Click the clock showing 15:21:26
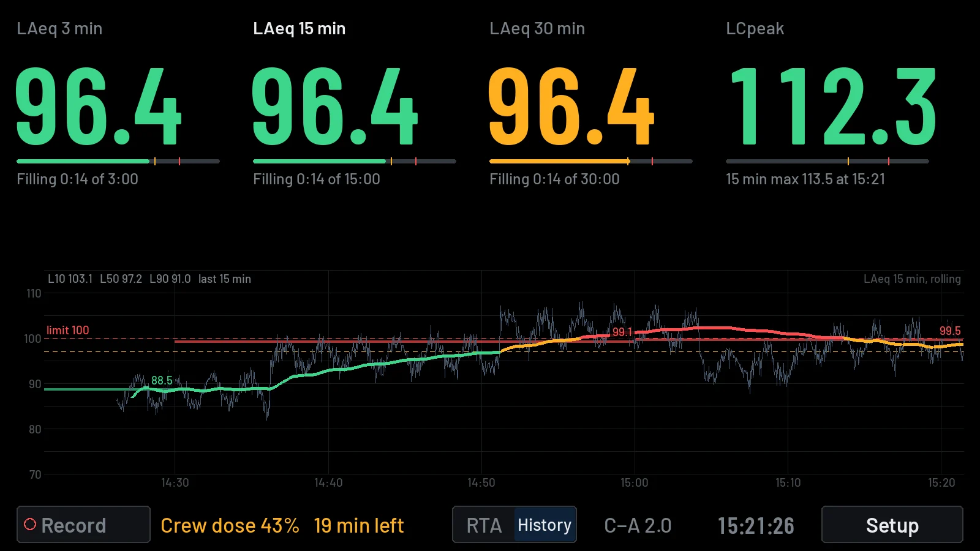Viewport: 980px width, 551px height. 756,525
